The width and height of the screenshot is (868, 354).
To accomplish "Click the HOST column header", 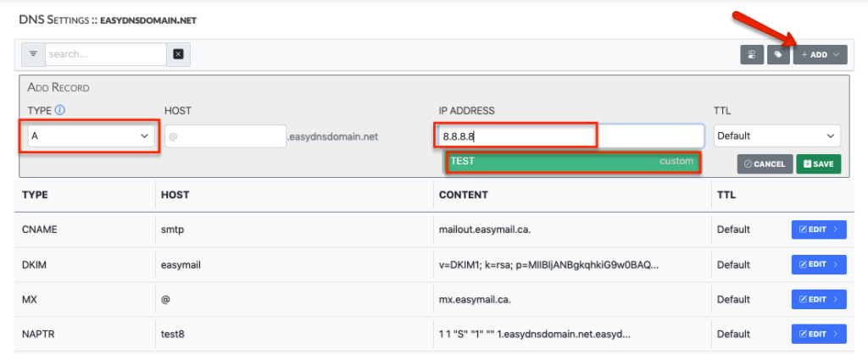I will tap(175, 195).
